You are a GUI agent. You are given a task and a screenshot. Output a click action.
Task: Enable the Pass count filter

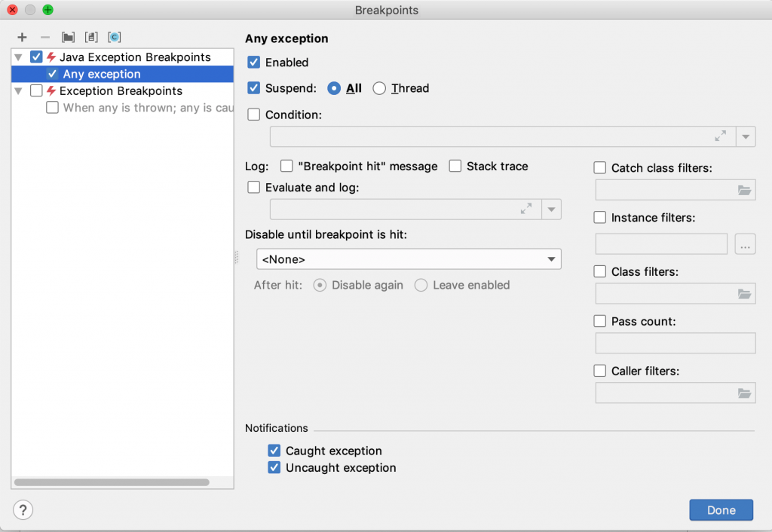pyautogui.click(x=599, y=320)
